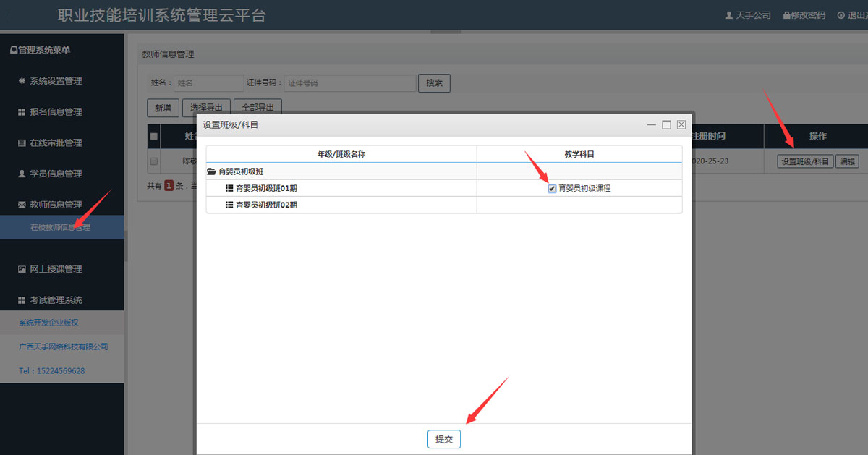868x455 pixels.
Task: Click the list icon beside 育婴员初级班02期
Action: point(229,205)
